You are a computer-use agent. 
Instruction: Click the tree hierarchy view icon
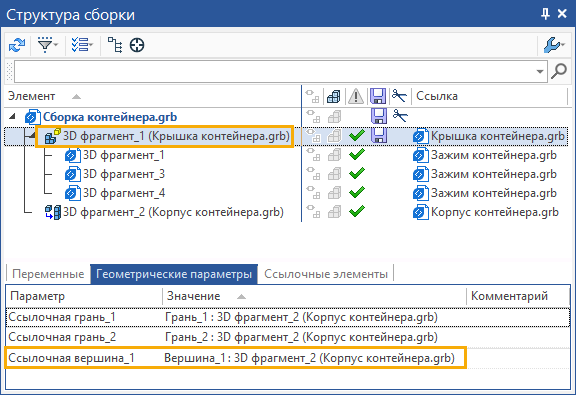click(115, 45)
